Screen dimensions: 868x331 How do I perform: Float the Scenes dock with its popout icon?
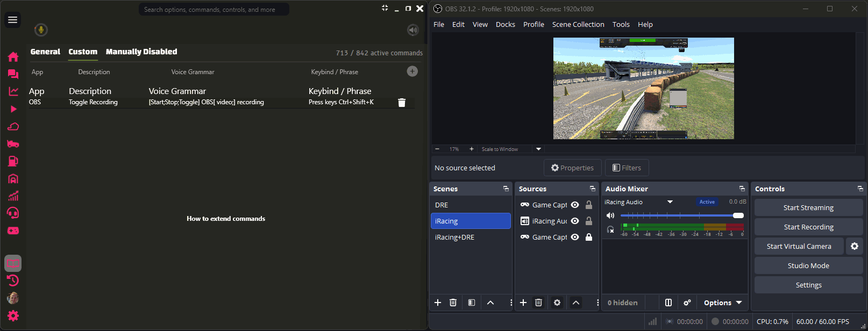pyautogui.click(x=506, y=189)
